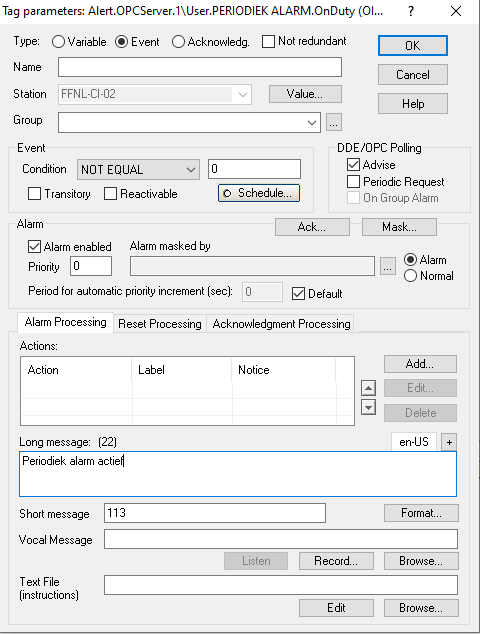Screen dimensions: 480x634
Task: Click the Record... button
Action: point(336,561)
